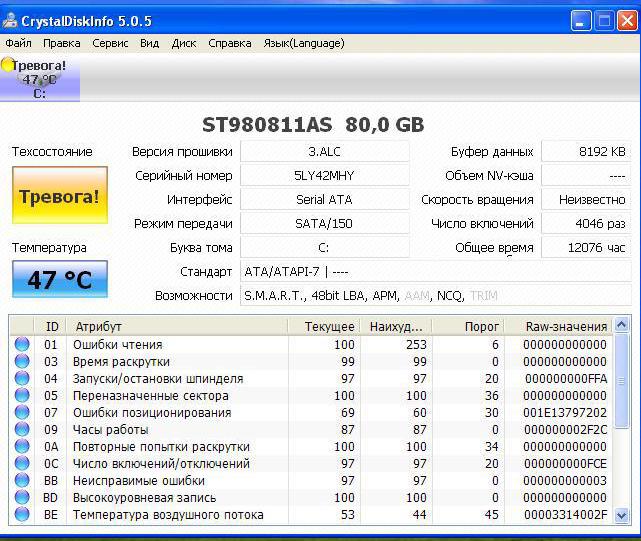This screenshot has width=641, height=541.
Task: Click the CrystalDiskInfo title bar app icon
Action: pos(10,20)
